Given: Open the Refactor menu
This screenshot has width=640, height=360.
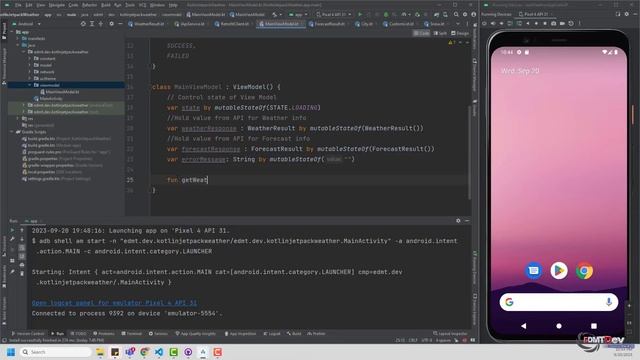Looking at the screenshot, I should 89,5.
